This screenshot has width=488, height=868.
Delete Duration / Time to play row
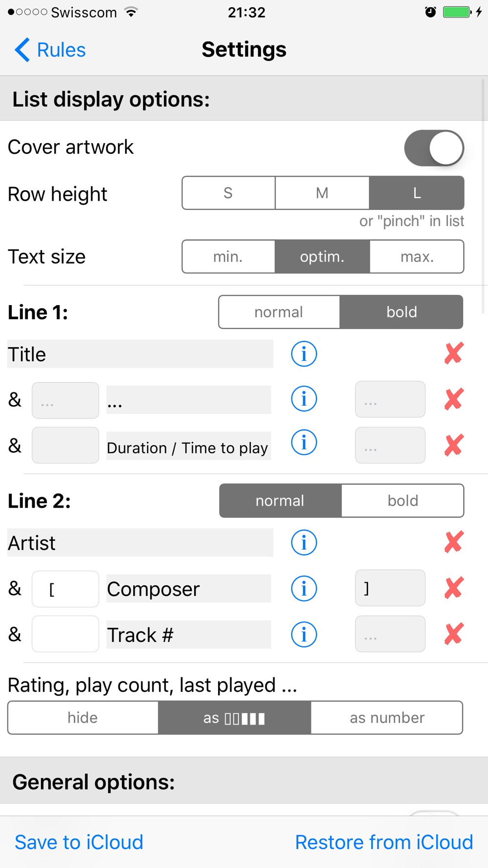click(x=454, y=445)
